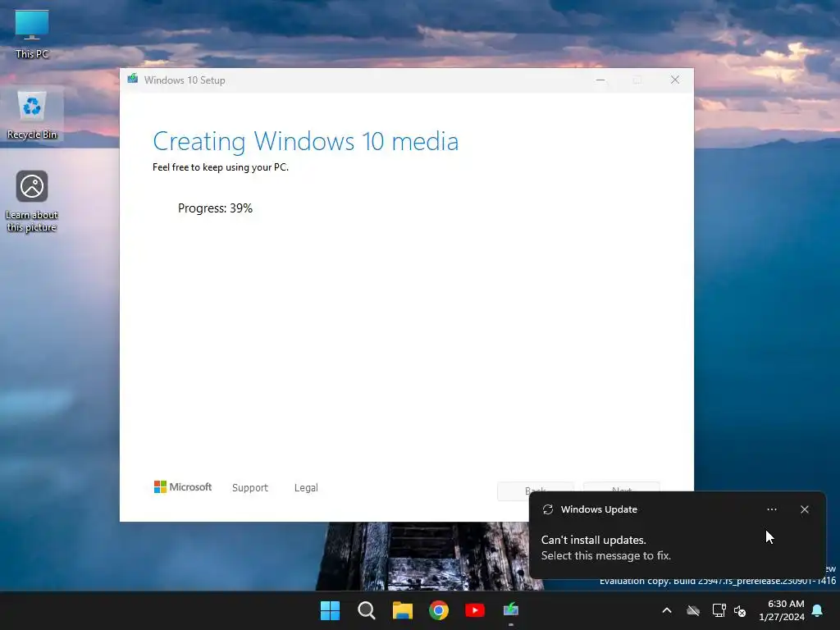
Task: Open the Support link in Setup
Action: coord(249,487)
